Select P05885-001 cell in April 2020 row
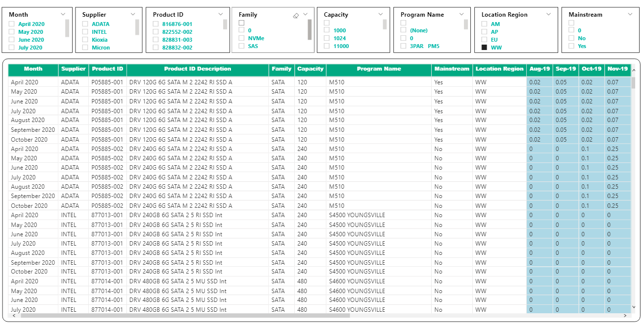Viewport: 644px width, 325px height. pos(107,82)
